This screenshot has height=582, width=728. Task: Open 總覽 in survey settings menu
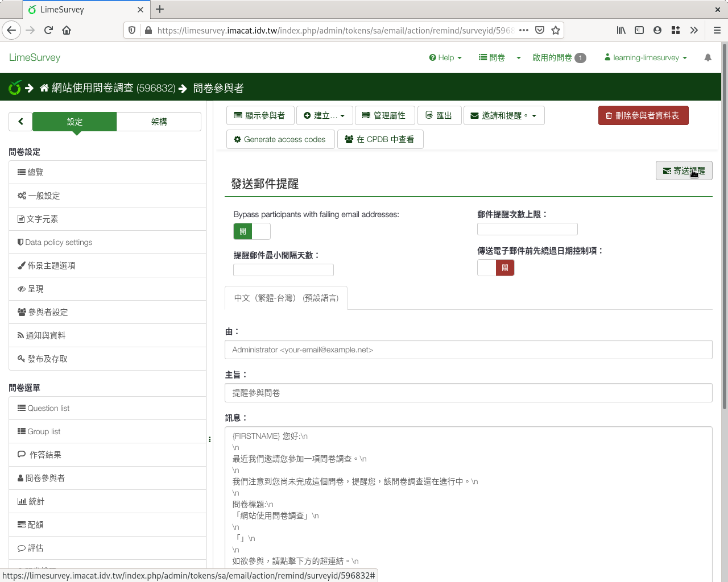point(107,172)
